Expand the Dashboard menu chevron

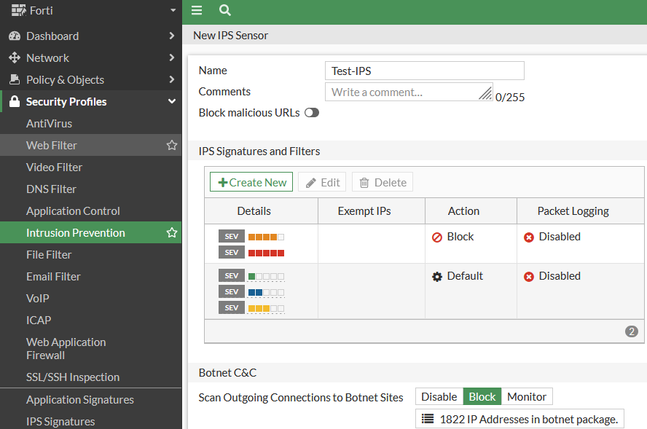click(x=172, y=36)
